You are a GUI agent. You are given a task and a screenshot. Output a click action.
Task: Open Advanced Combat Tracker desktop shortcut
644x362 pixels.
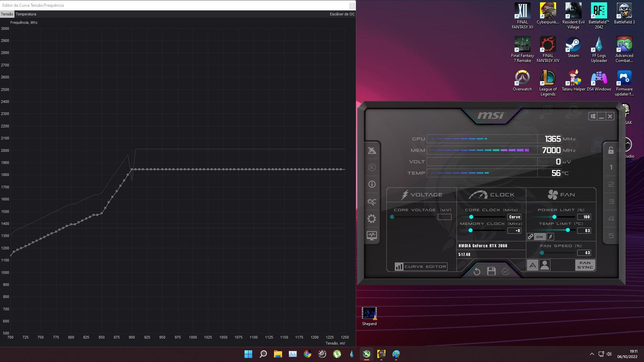(x=624, y=50)
